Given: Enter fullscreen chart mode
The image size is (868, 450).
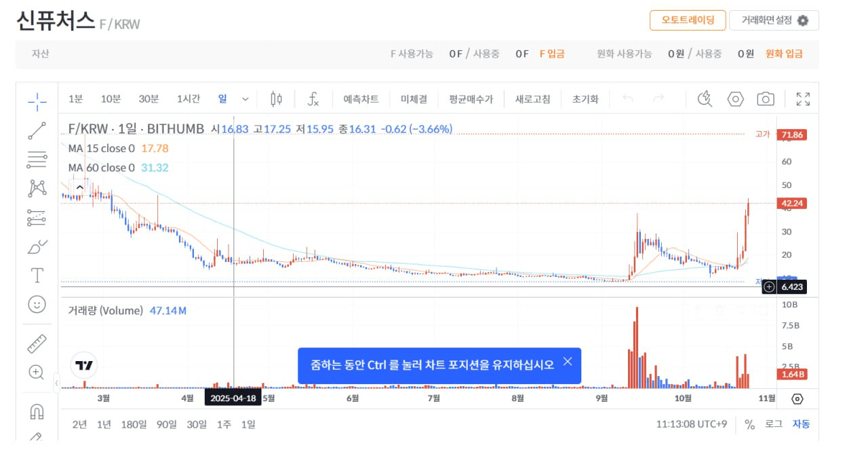Looking at the screenshot, I should [x=804, y=99].
